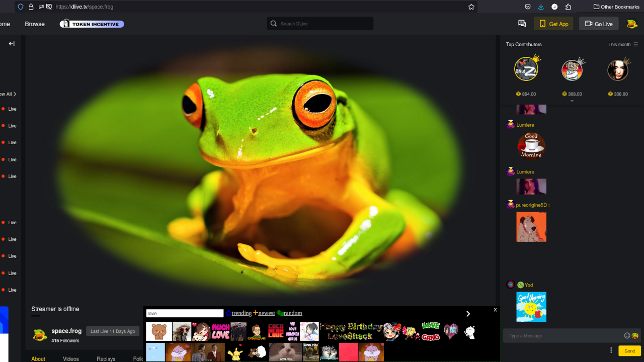
Task: Switch to the Replays tab
Action: tap(106, 358)
